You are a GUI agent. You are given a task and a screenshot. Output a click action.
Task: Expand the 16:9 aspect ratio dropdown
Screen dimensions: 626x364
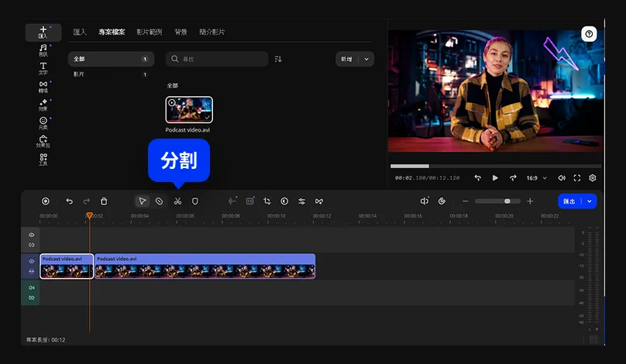[x=536, y=178]
